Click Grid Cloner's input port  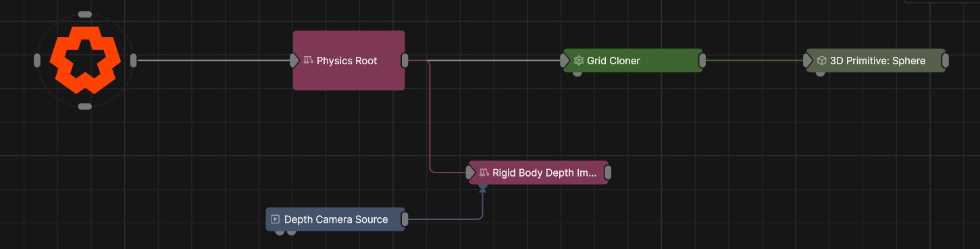click(564, 60)
